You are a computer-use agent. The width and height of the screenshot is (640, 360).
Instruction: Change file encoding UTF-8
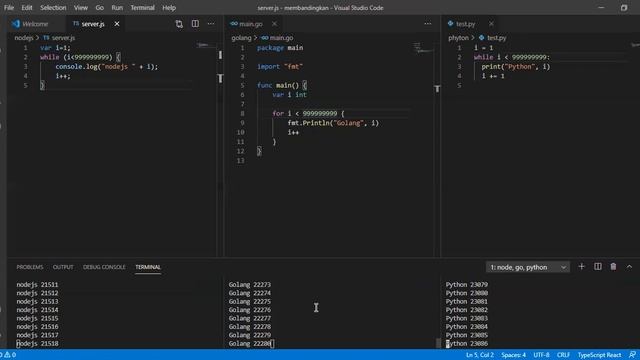tap(541, 355)
